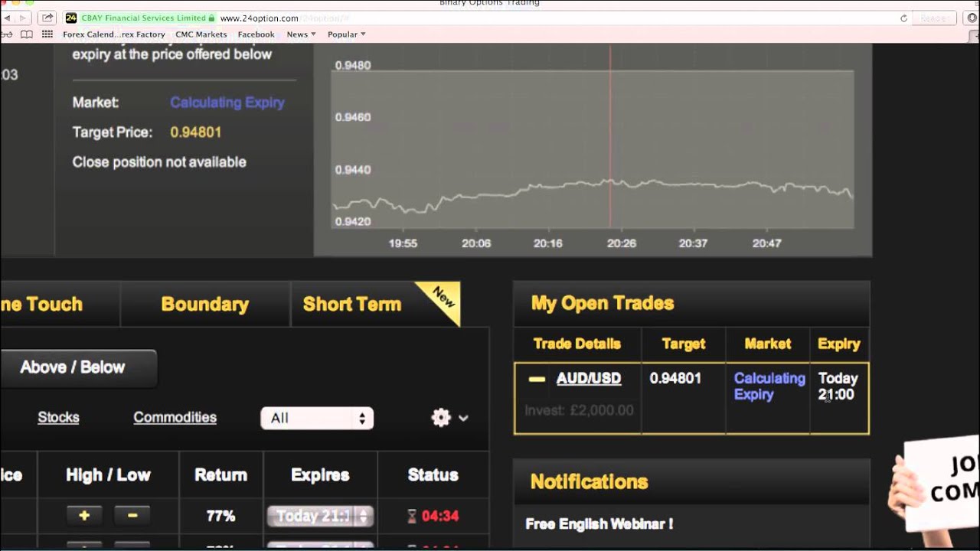980x551 pixels.
Task: Click the hourglass status icon next to 04:34
Action: click(412, 517)
